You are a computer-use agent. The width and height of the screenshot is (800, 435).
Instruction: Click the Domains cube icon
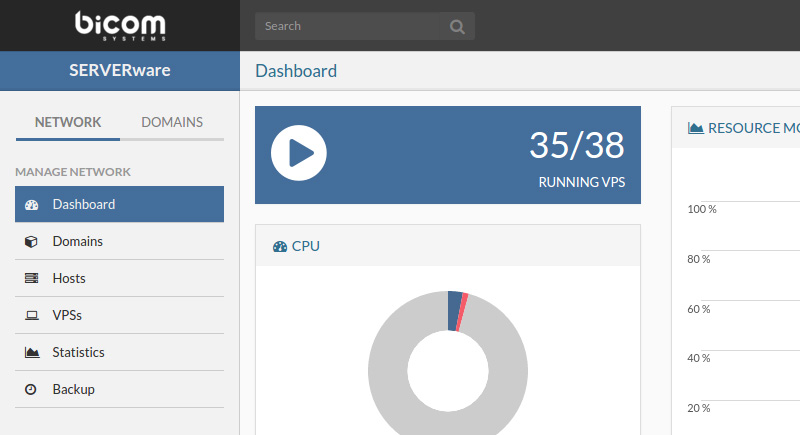point(31,242)
